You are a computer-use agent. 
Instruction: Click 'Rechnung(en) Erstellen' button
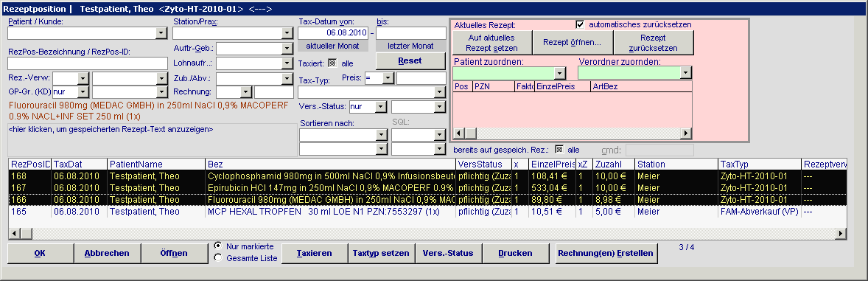point(607,253)
